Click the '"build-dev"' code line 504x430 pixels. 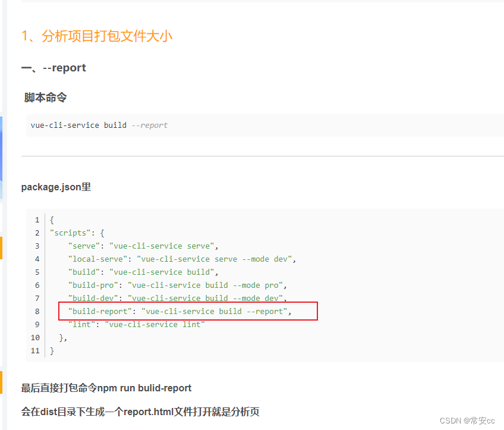pos(178,298)
